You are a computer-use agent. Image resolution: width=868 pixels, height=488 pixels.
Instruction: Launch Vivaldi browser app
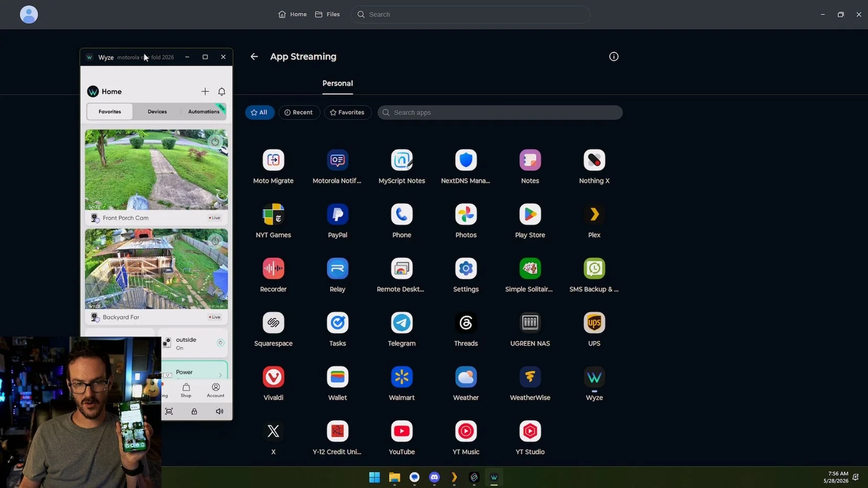point(273,377)
